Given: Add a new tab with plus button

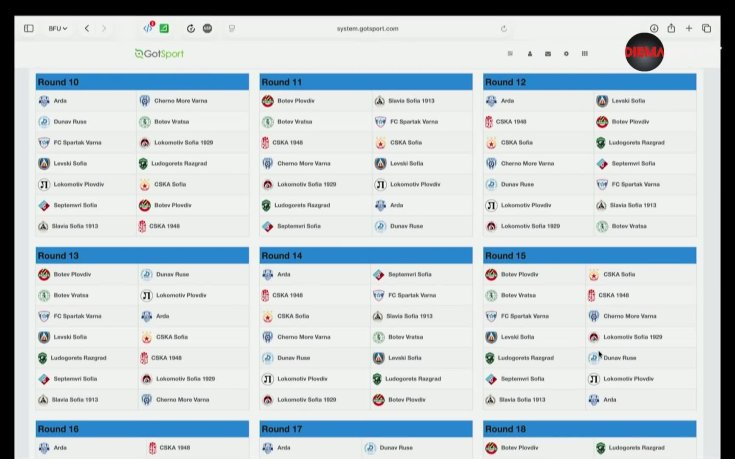Looking at the screenshot, I should point(689,29).
